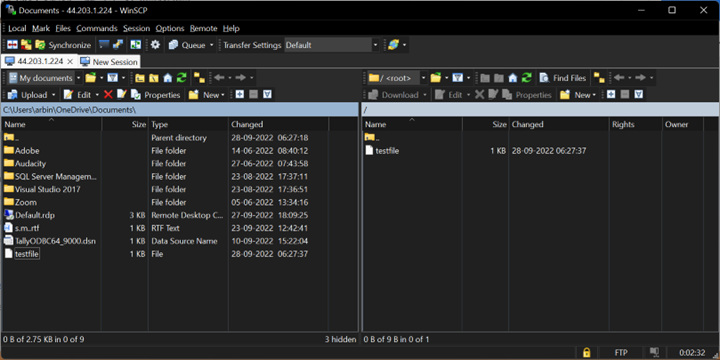Go to local parent directory icon

[x=140, y=78]
